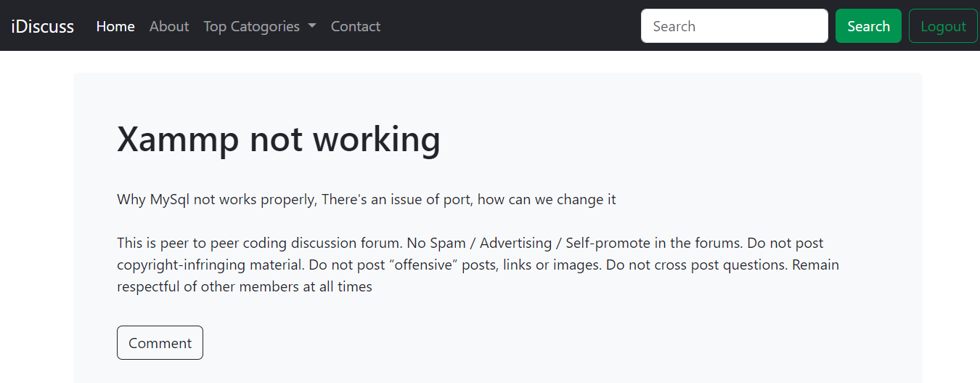The image size is (980, 383).
Task: Click the 'Xammp not working' heading
Action: 279,138
